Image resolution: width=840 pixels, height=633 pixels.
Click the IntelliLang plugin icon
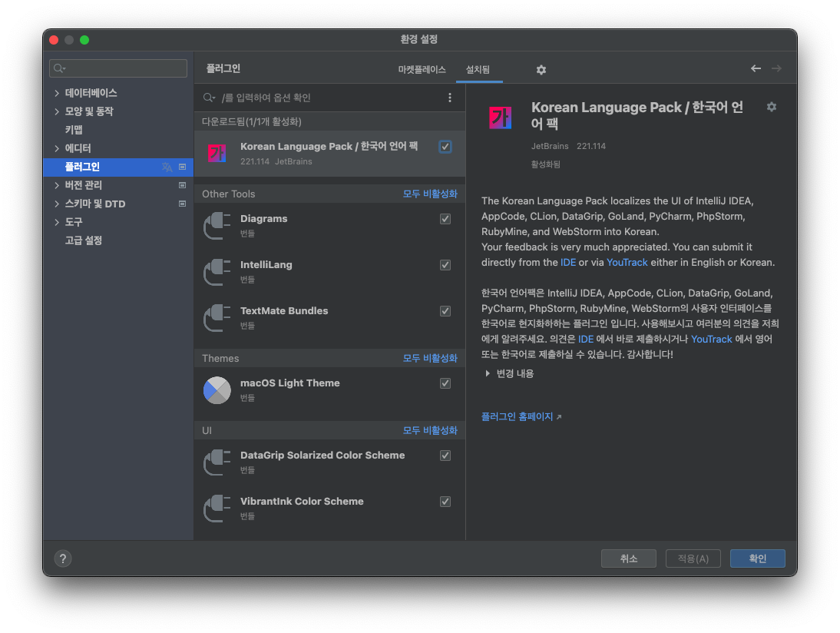click(217, 272)
